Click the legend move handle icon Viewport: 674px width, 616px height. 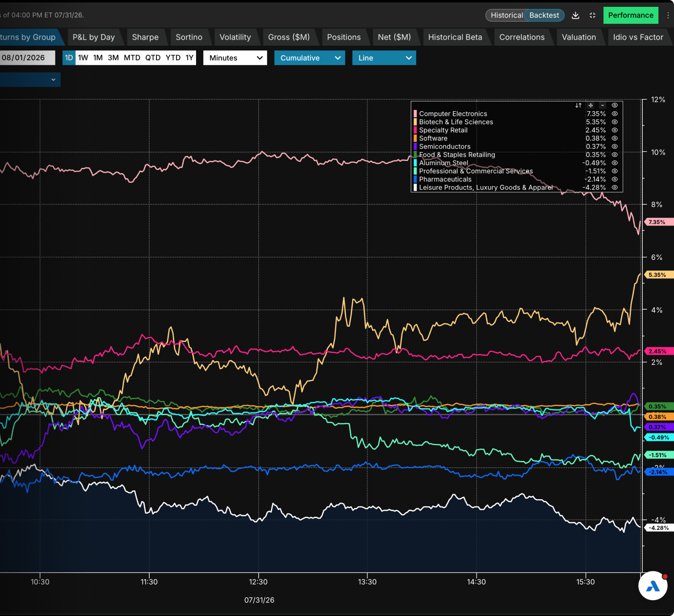pos(590,105)
